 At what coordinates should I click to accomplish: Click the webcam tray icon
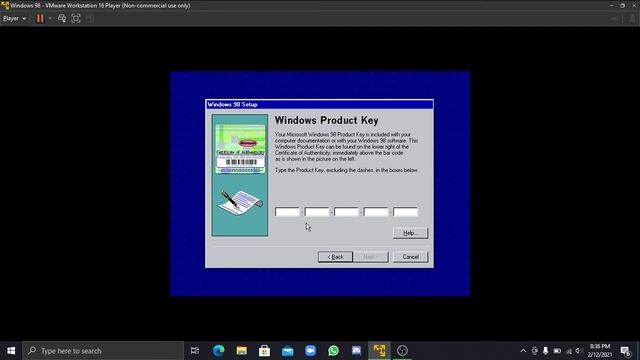(x=534, y=351)
